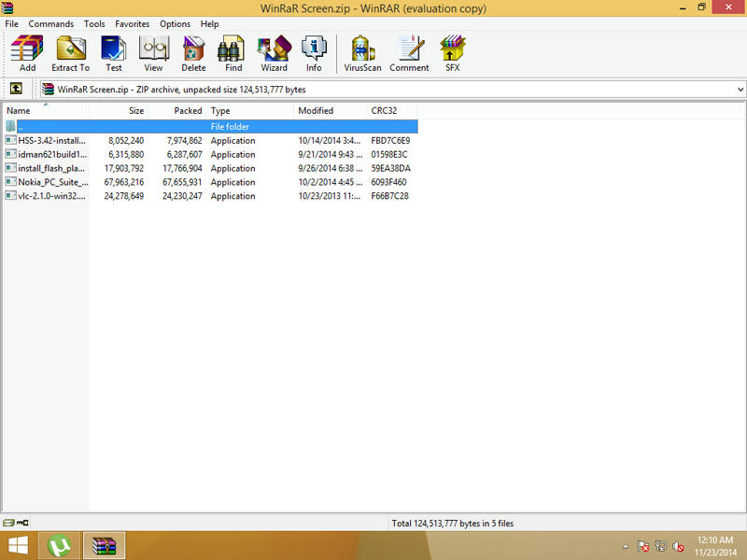
Task: Sort by the Type column header
Action: 250,110
